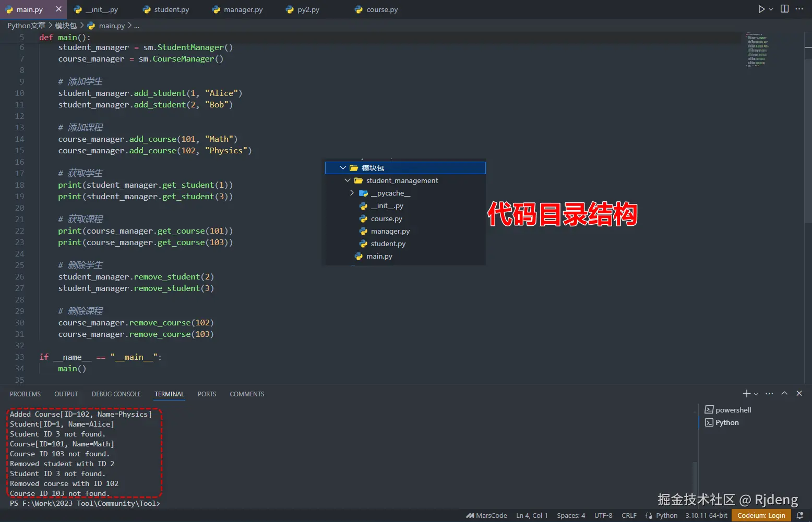The image size is (812, 522).
Task: Click remove_course(102) on line 30
Action: point(172,323)
